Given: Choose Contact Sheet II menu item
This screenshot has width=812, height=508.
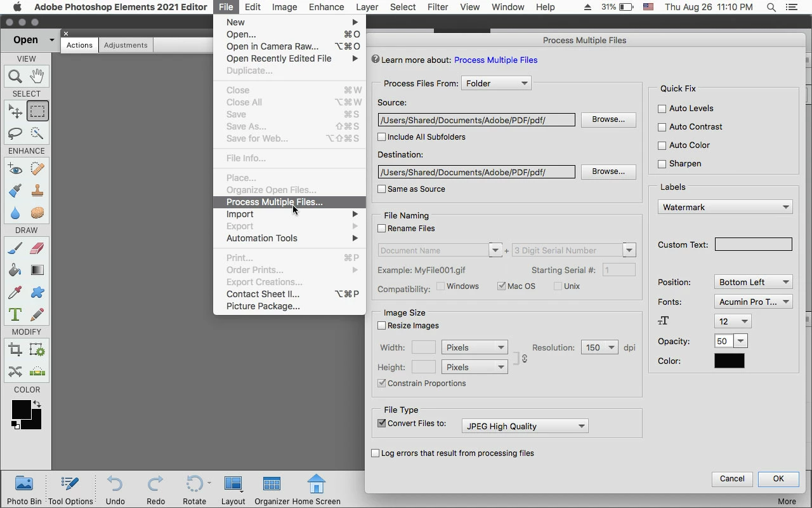Looking at the screenshot, I should (289, 294).
